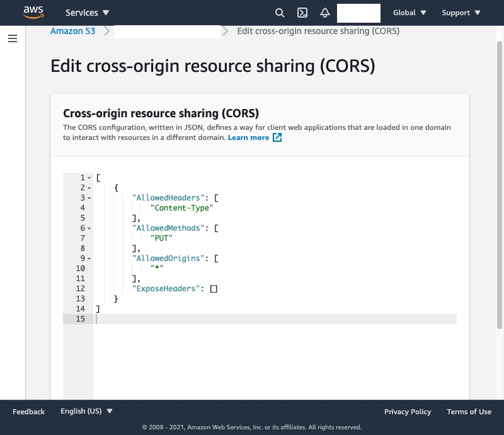The image size is (504, 435).
Task: Click the "AllowedOrigins" key text
Action: (x=168, y=258)
